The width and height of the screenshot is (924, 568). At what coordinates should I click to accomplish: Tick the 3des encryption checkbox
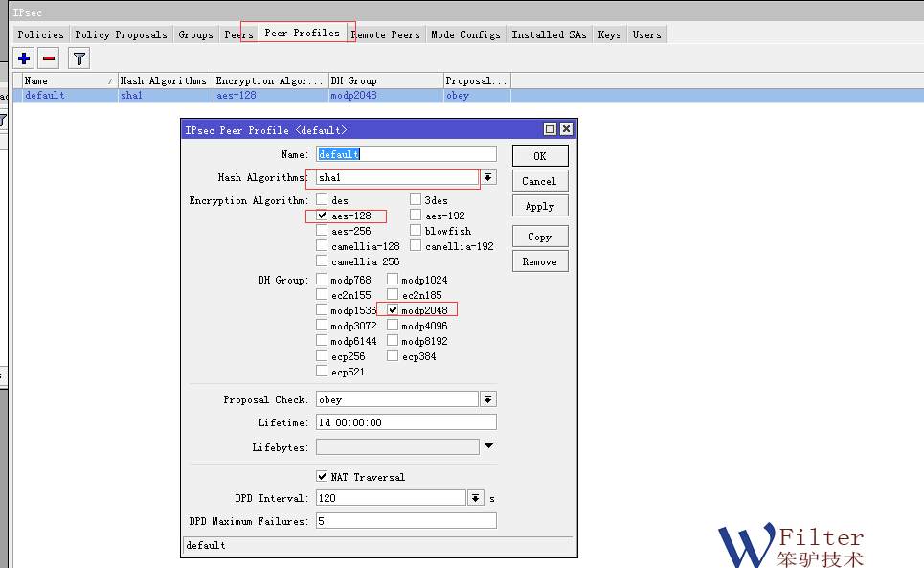(416, 200)
